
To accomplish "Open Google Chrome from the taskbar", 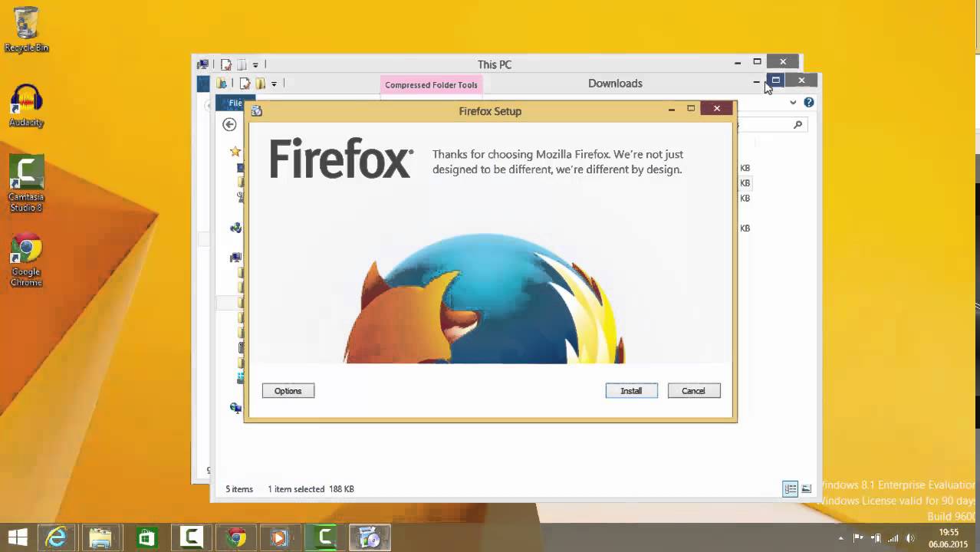I will [x=236, y=537].
